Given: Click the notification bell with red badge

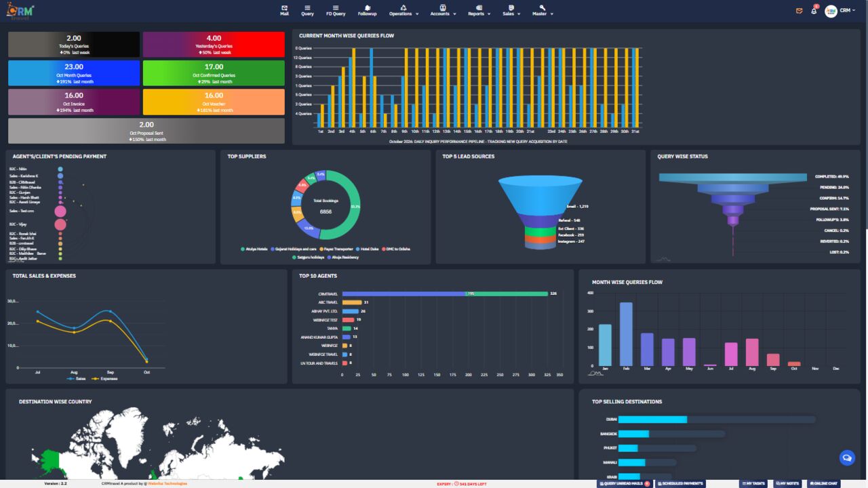Looking at the screenshot, I should (814, 10).
